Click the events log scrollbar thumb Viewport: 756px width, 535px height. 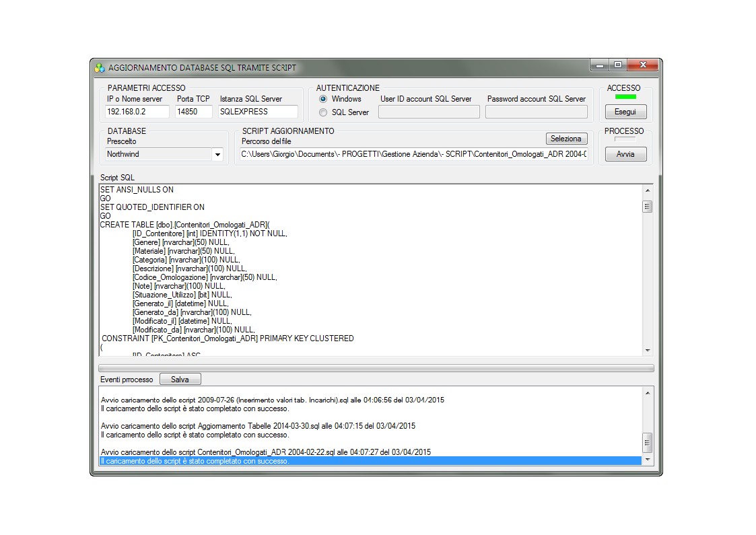pos(648,442)
